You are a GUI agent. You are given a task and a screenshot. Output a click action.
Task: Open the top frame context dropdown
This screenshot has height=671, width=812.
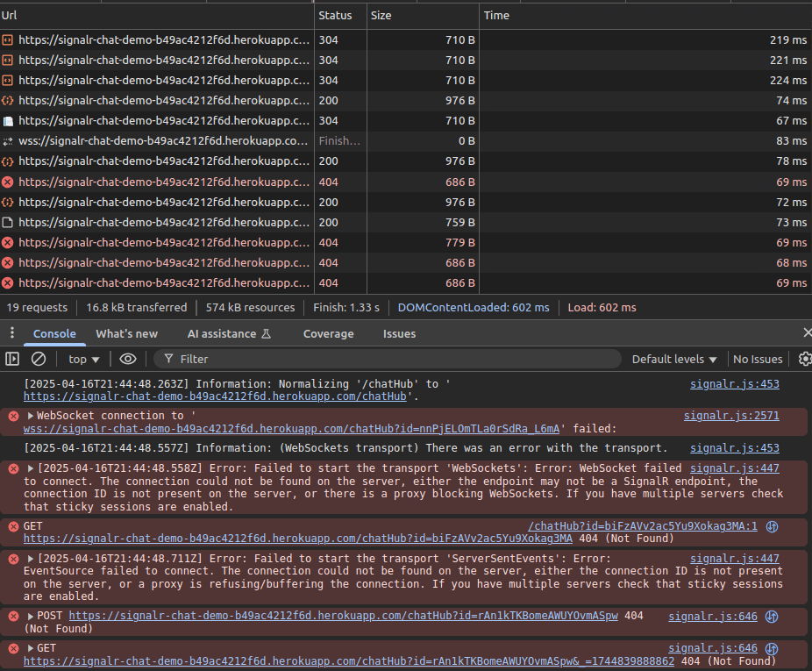tap(82, 359)
